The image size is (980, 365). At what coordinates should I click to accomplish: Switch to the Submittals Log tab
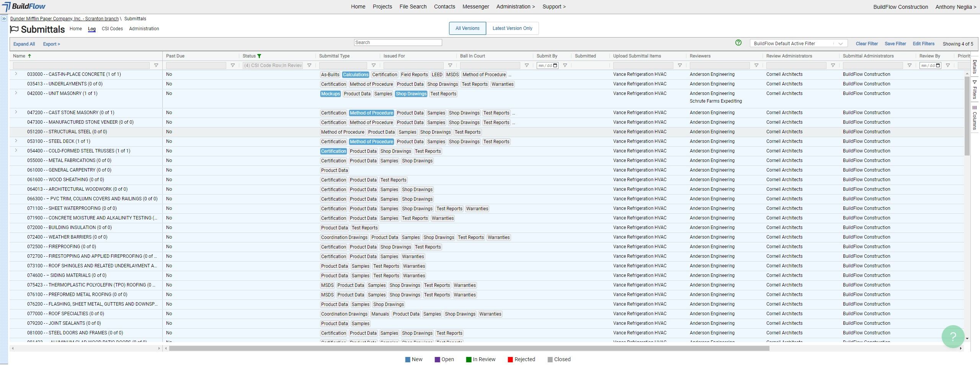[92, 29]
